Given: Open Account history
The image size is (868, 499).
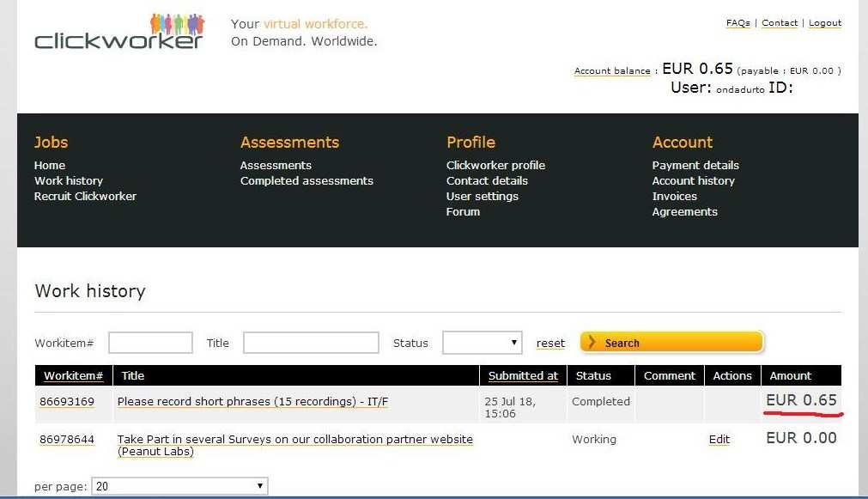Looking at the screenshot, I should (693, 180).
